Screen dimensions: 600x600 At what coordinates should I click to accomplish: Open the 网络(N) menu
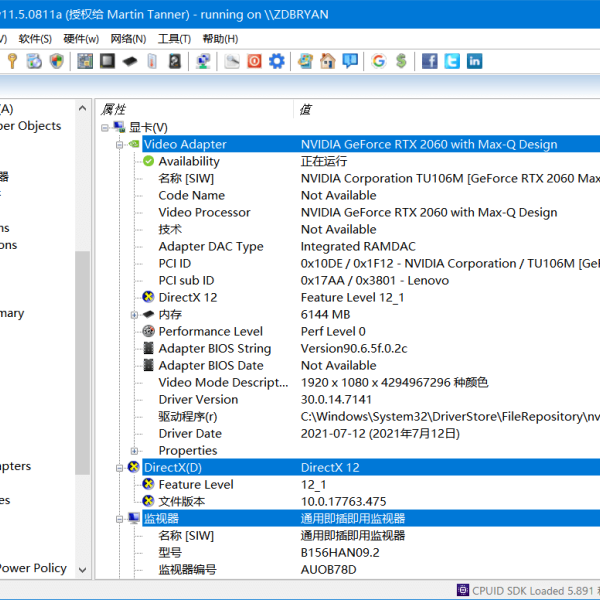[x=128, y=39]
